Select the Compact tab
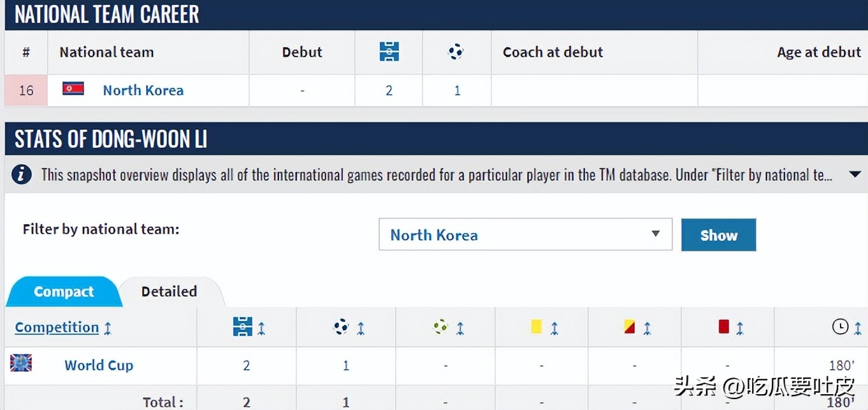This screenshot has height=410, width=868. 64,292
